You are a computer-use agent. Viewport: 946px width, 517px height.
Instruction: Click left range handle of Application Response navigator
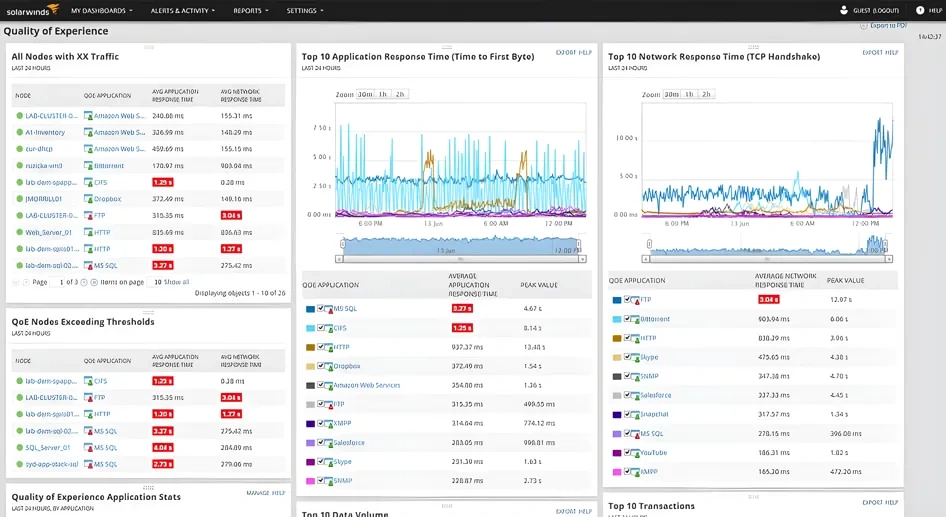(x=342, y=244)
